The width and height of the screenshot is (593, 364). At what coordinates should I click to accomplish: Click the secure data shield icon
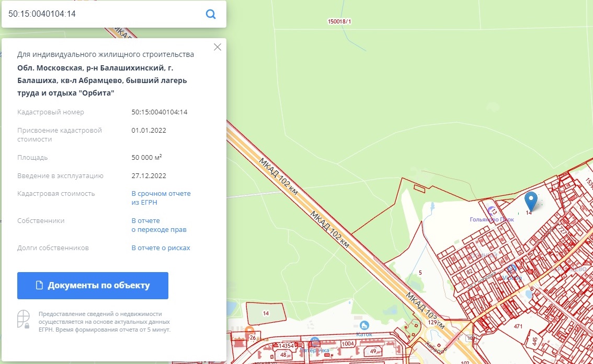[x=22, y=319]
